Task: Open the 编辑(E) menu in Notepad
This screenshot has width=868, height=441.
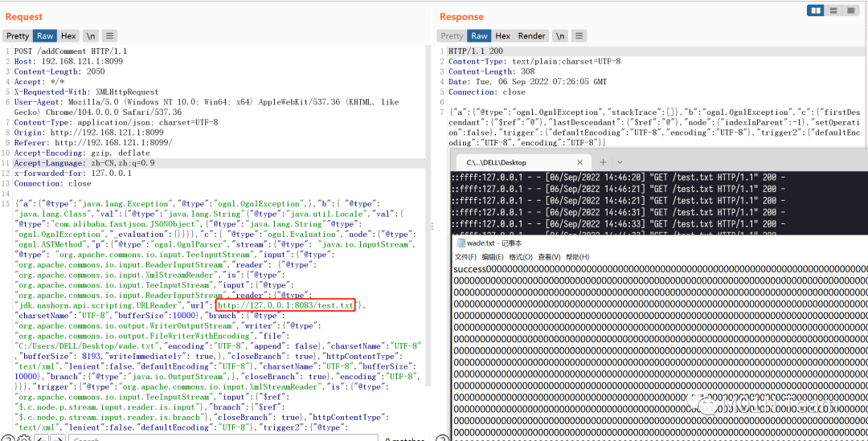Action: coord(493,257)
